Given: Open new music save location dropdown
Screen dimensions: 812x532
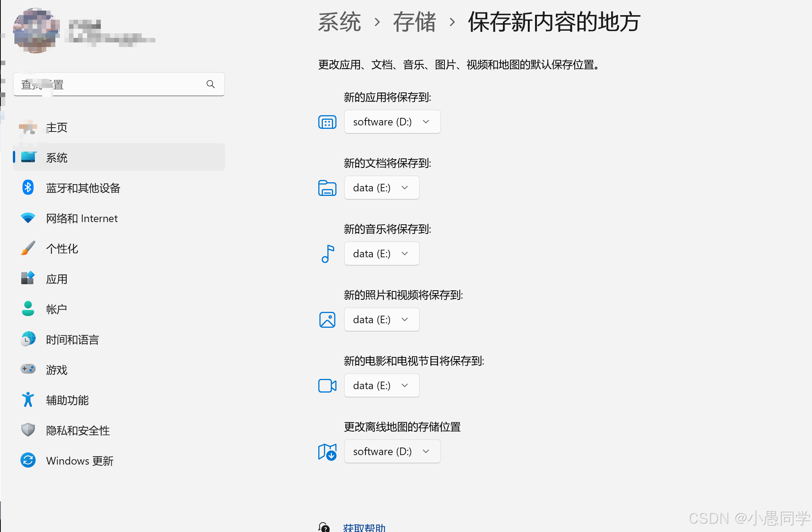Looking at the screenshot, I should pos(381,254).
